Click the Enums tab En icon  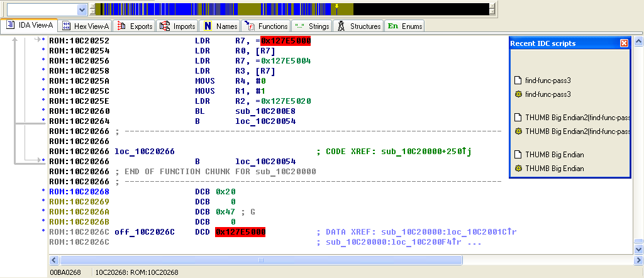[x=393, y=26]
